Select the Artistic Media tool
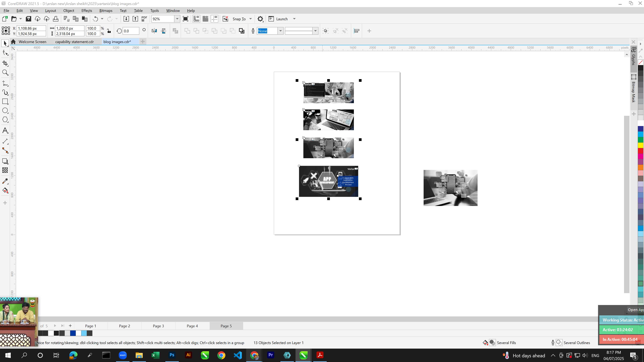This screenshot has width=644, height=362. [5, 93]
